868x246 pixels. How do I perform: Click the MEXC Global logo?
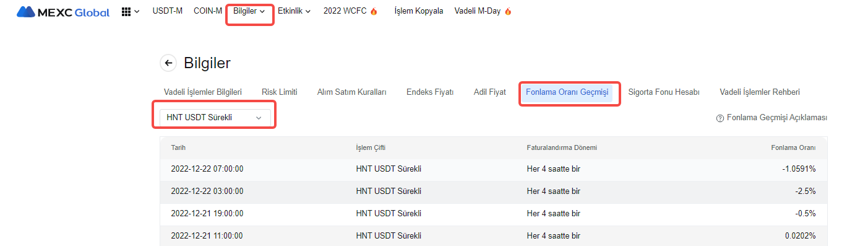pyautogui.click(x=64, y=11)
